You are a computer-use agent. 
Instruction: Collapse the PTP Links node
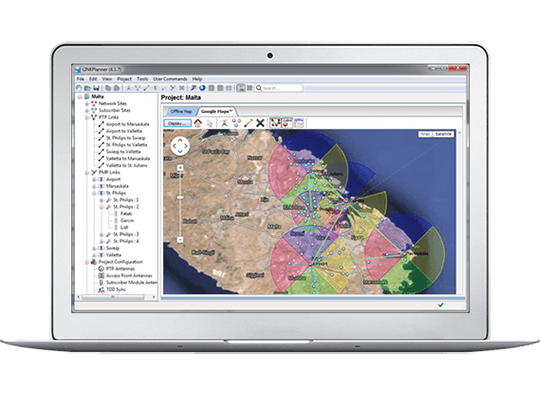click(87, 117)
